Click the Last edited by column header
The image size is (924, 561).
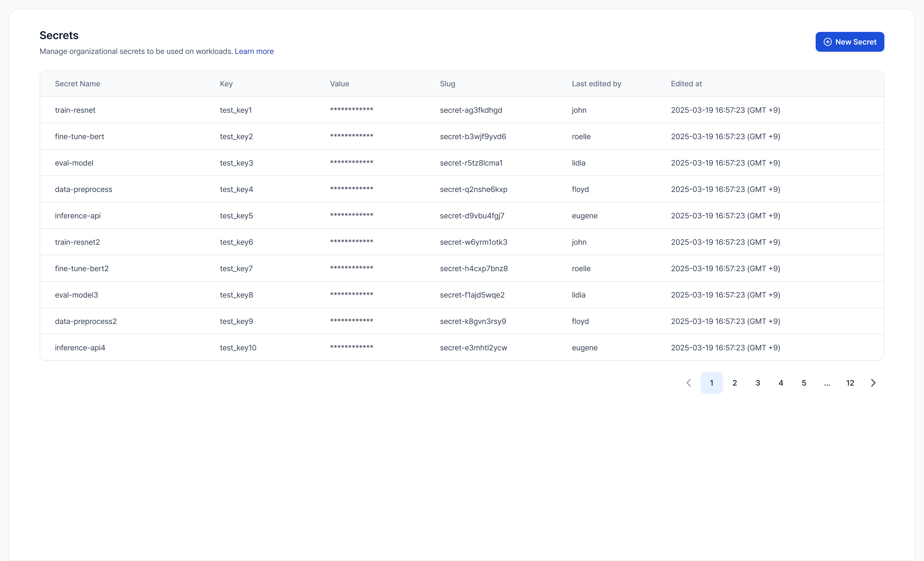pos(596,84)
